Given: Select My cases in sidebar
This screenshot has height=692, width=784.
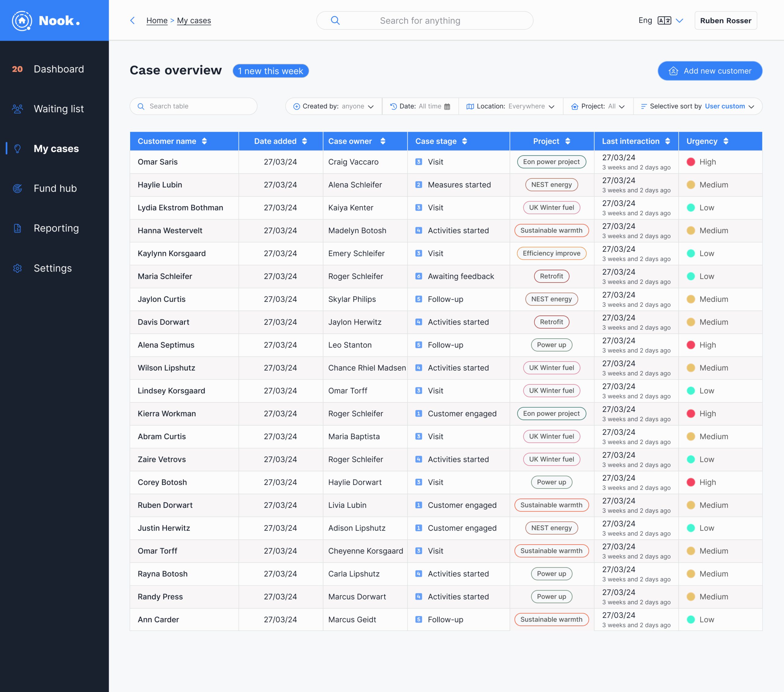Looking at the screenshot, I should click(56, 149).
